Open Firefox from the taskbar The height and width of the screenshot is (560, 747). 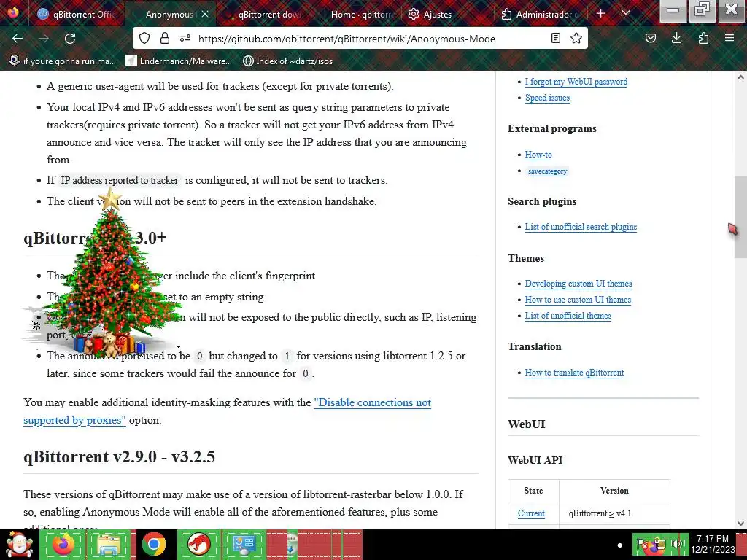point(63,544)
